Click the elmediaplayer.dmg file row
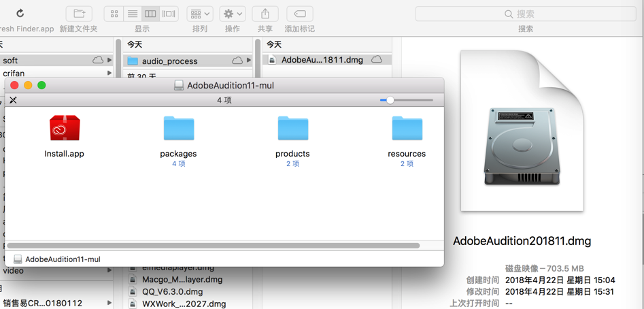This screenshot has height=309, width=644. click(x=188, y=268)
